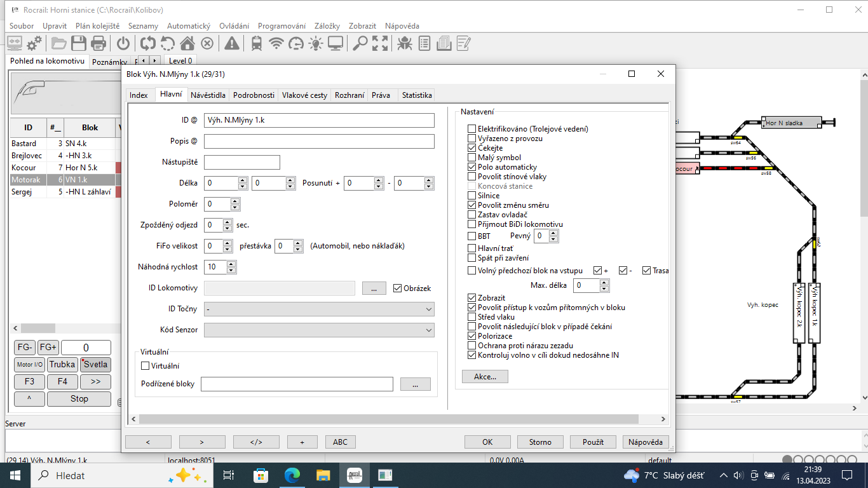Open the Programování menu
The height and width of the screenshot is (488, 868).
pyautogui.click(x=281, y=26)
